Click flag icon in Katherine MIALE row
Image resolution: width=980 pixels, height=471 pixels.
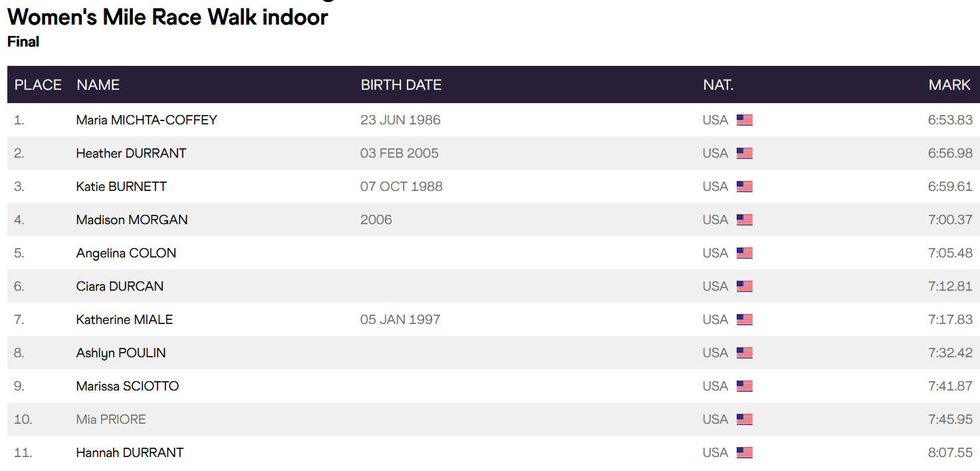[745, 320]
